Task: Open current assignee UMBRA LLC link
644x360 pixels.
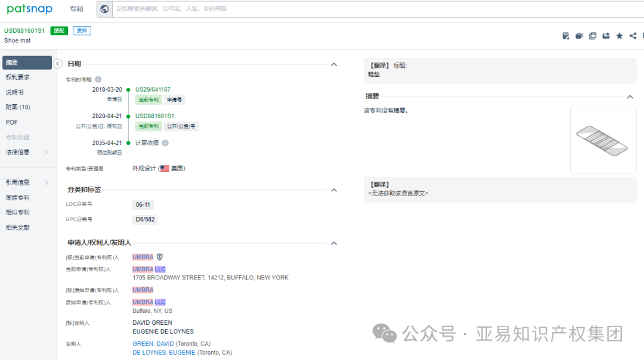Action: [x=149, y=269]
